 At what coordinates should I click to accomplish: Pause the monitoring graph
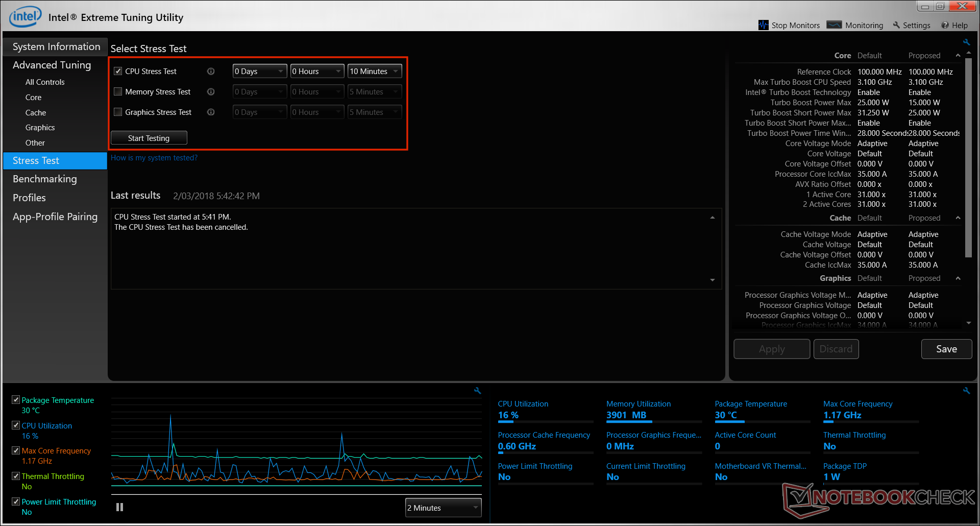[x=119, y=507]
